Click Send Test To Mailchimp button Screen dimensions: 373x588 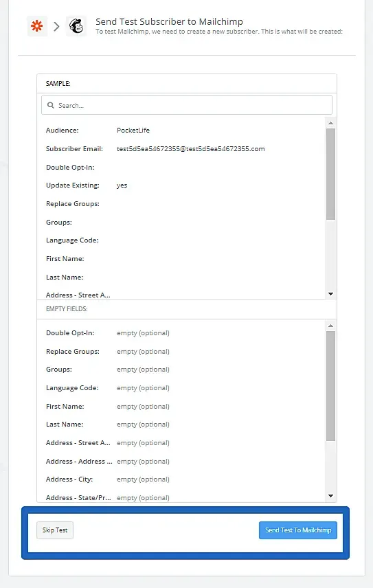298,530
